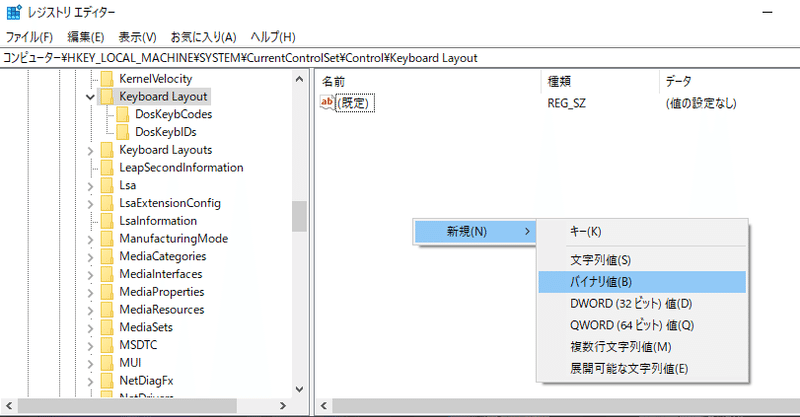Expand the NetDiagFx tree node
This screenshot has height=417, width=800.
[x=90, y=381]
